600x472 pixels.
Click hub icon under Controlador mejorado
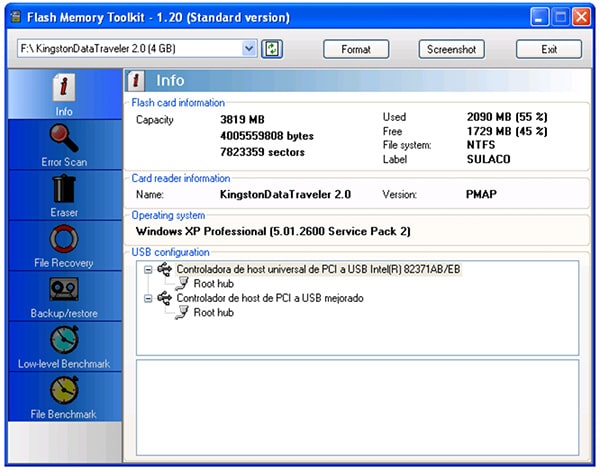click(182, 312)
